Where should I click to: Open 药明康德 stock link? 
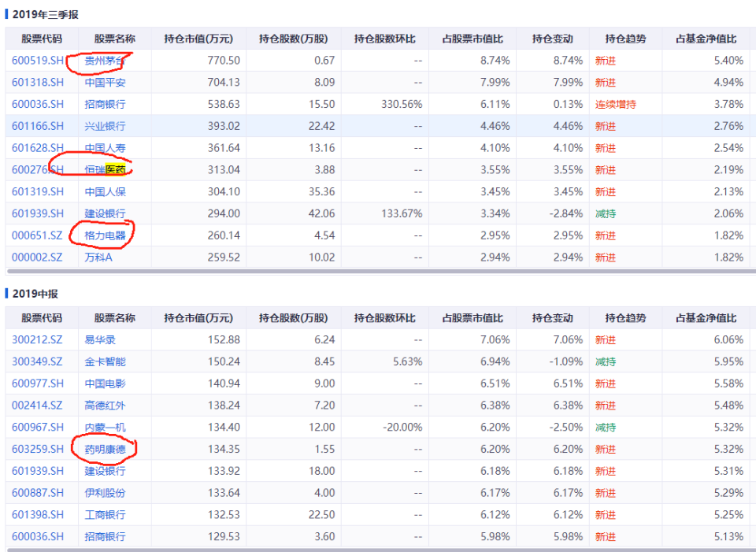tap(105, 450)
